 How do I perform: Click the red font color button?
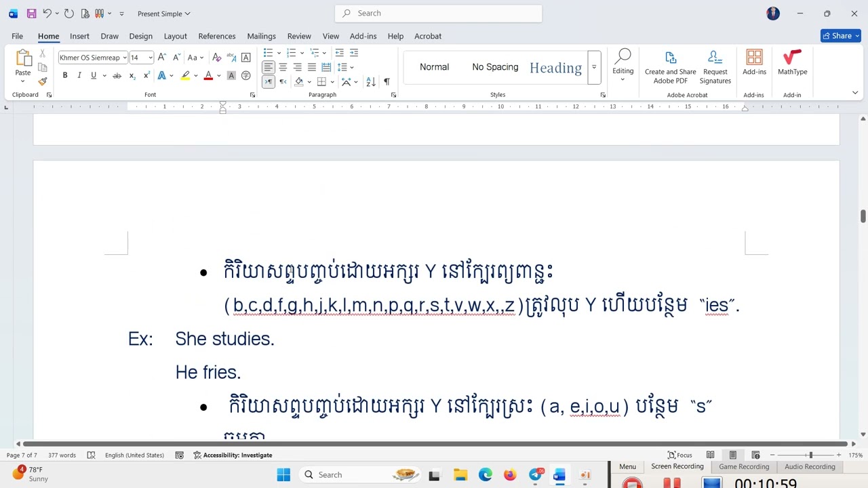point(208,75)
